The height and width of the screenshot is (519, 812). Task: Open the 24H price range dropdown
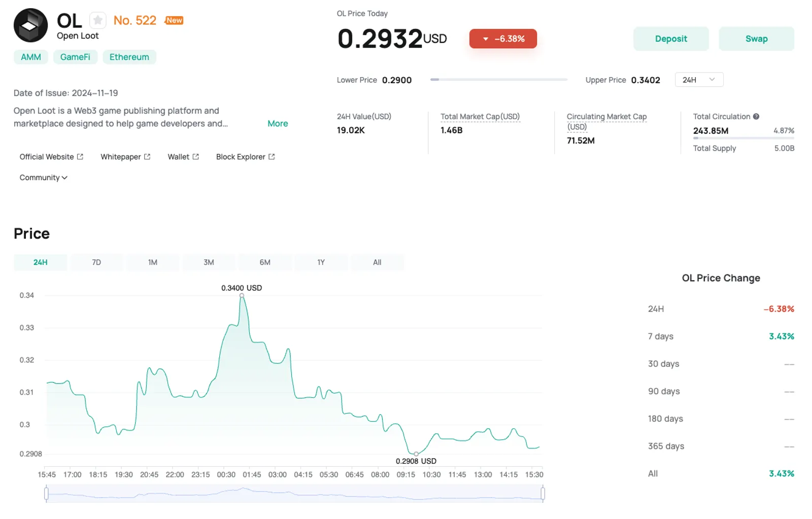pos(699,80)
